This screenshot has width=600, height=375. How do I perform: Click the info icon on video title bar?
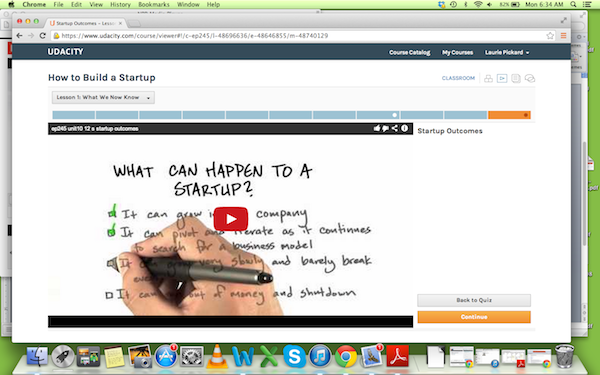pyautogui.click(x=404, y=129)
